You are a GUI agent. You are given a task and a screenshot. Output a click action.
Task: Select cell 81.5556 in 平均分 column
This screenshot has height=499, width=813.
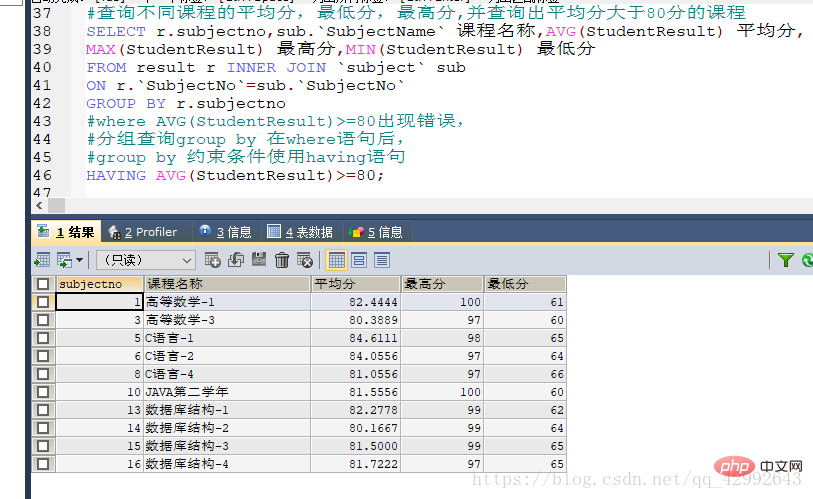tap(356, 392)
